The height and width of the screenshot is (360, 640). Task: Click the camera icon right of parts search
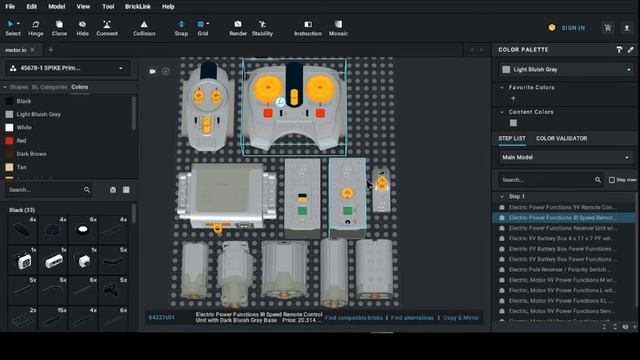(113, 190)
